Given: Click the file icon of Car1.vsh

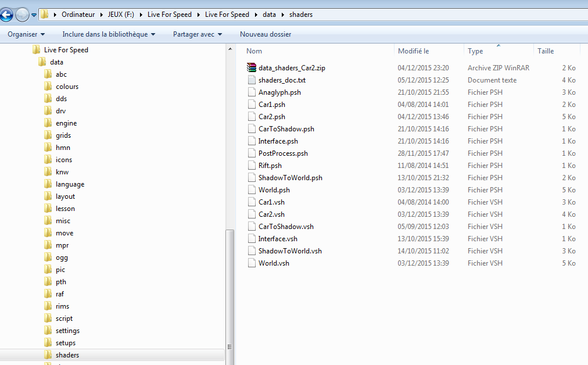Looking at the screenshot, I should [252, 202].
